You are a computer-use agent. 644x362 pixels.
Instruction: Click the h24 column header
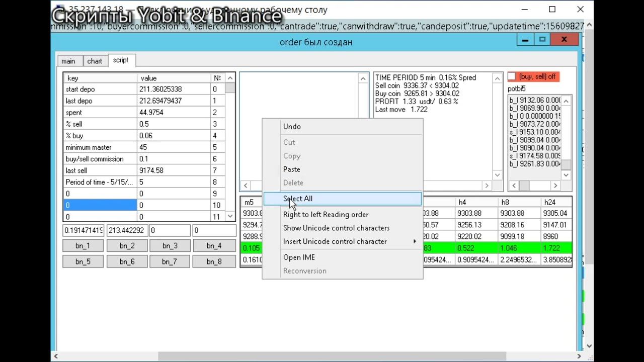(556, 202)
